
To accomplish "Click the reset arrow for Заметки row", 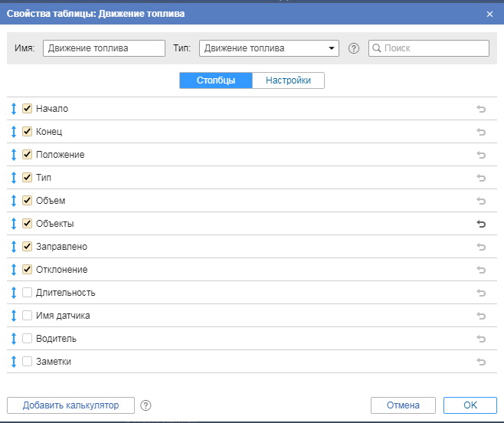I will (x=481, y=362).
